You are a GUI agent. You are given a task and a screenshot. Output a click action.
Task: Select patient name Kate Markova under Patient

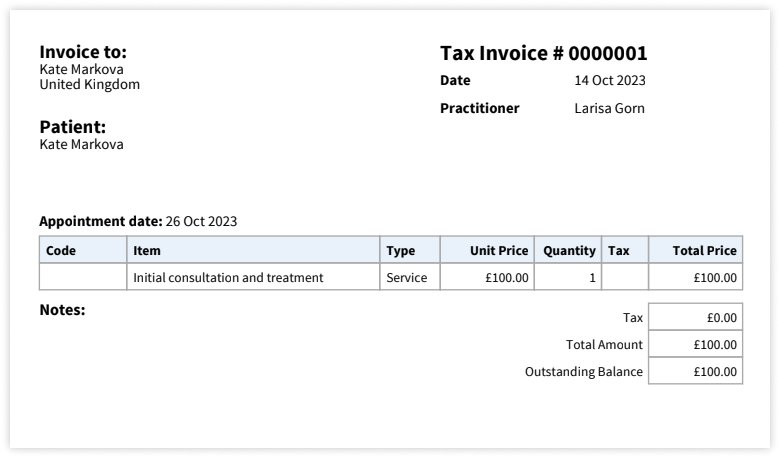(x=81, y=144)
